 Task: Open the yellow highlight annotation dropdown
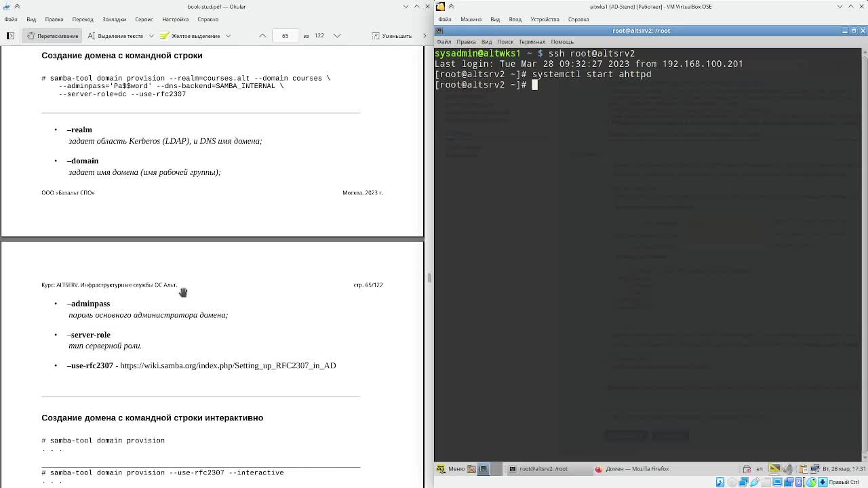pyautogui.click(x=228, y=35)
